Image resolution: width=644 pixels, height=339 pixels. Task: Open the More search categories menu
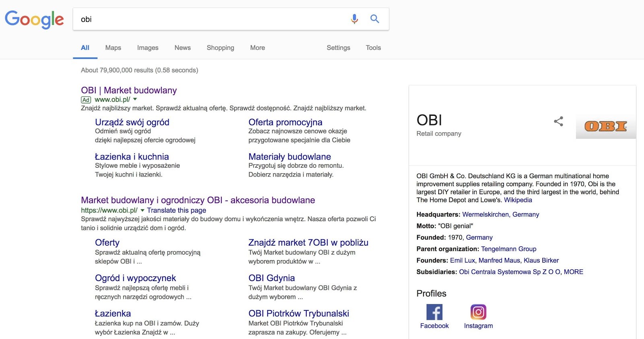click(257, 48)
